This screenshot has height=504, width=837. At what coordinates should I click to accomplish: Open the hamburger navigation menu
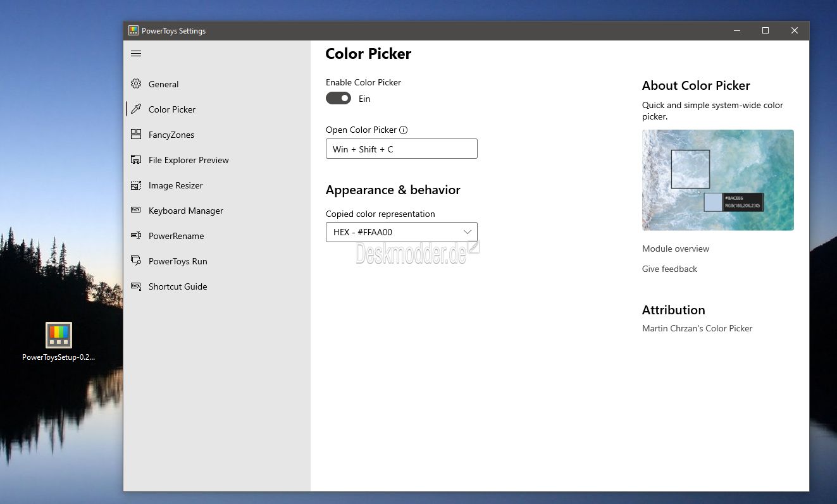(x=136, y=54)
